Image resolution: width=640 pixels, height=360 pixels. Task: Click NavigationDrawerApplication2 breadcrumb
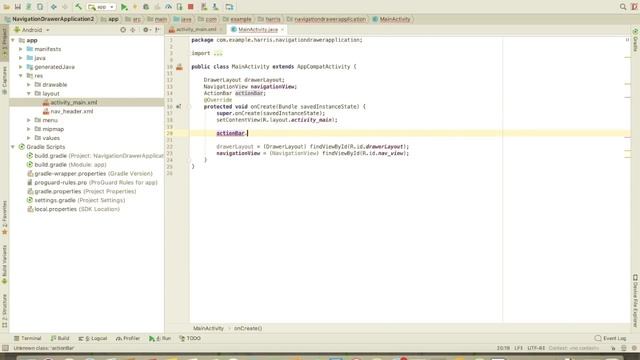point(49,19)
